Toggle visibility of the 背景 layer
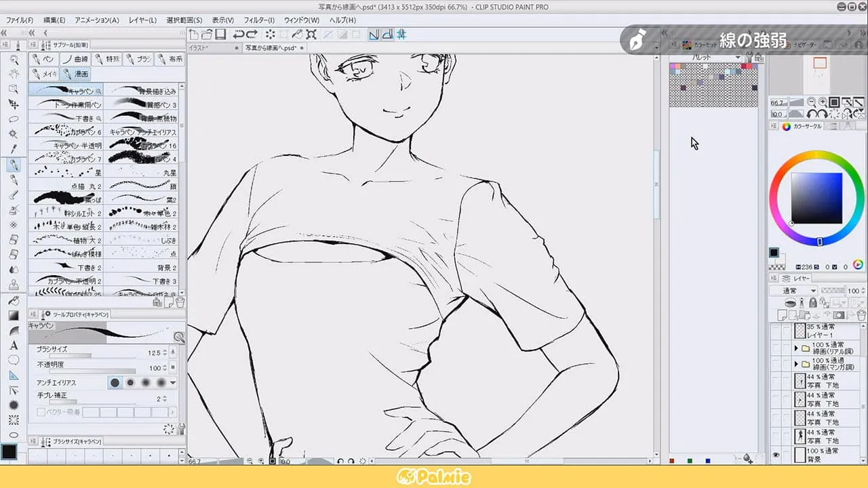868x488 pixels. coord(776,455)
